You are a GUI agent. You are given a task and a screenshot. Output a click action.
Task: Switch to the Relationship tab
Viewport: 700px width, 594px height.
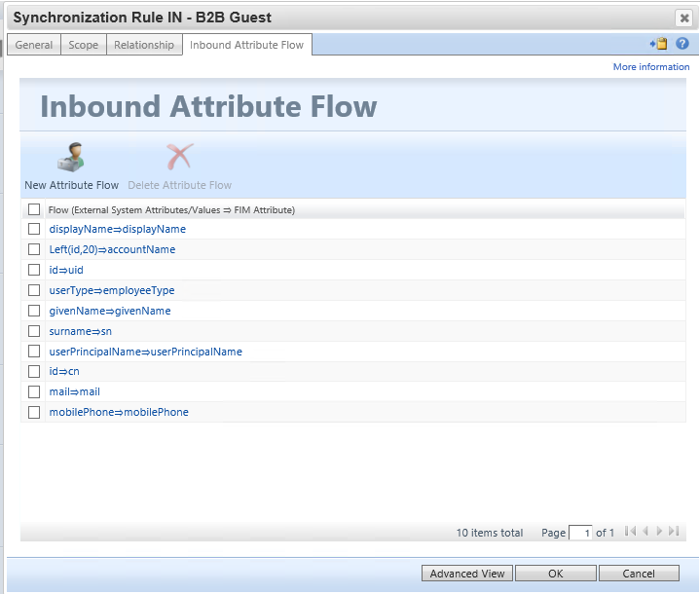(144, 45)
